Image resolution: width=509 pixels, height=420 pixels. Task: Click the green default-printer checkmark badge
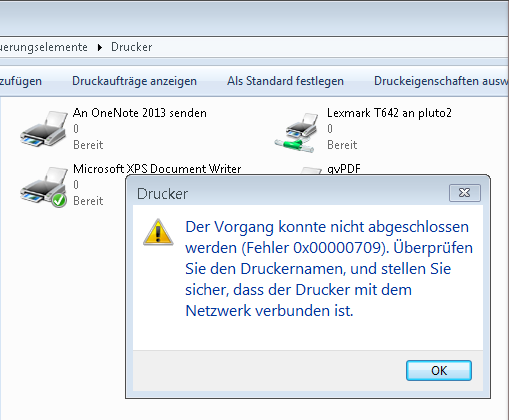[x=59, y=200]
